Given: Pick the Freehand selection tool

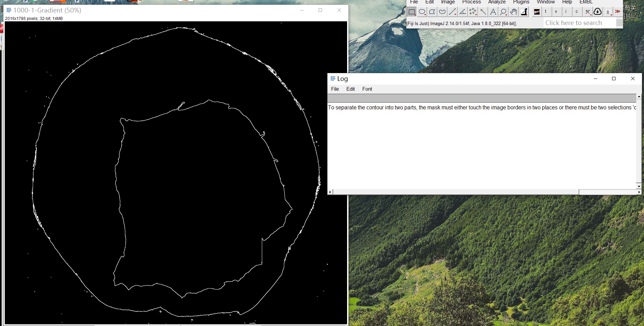Looking at the screenshot, I should coord(442,12).
